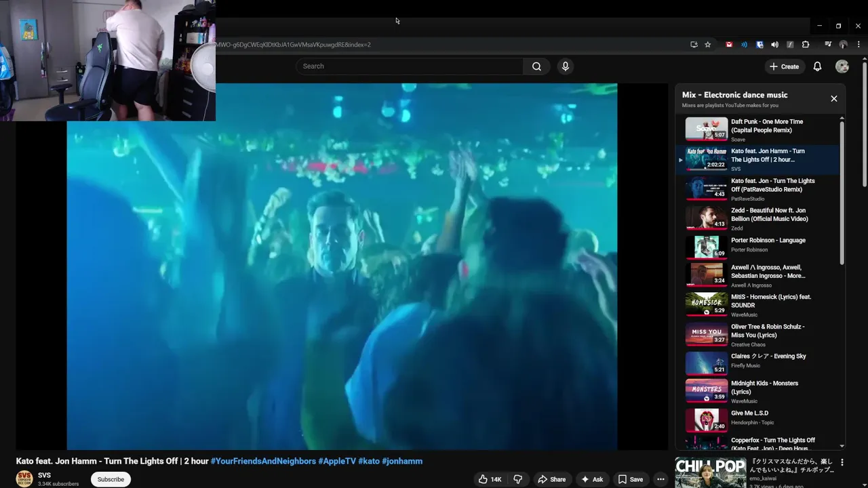Play Daft Punk One More Time remix
This screenshot has width=868, height=488.
point(758,129)
